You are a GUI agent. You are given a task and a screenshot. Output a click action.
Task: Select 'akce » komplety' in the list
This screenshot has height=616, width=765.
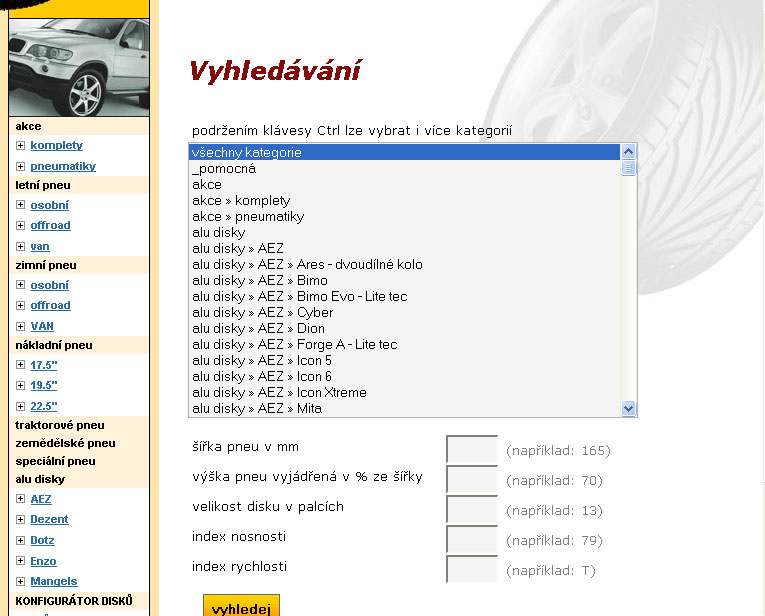click(404, 200)
